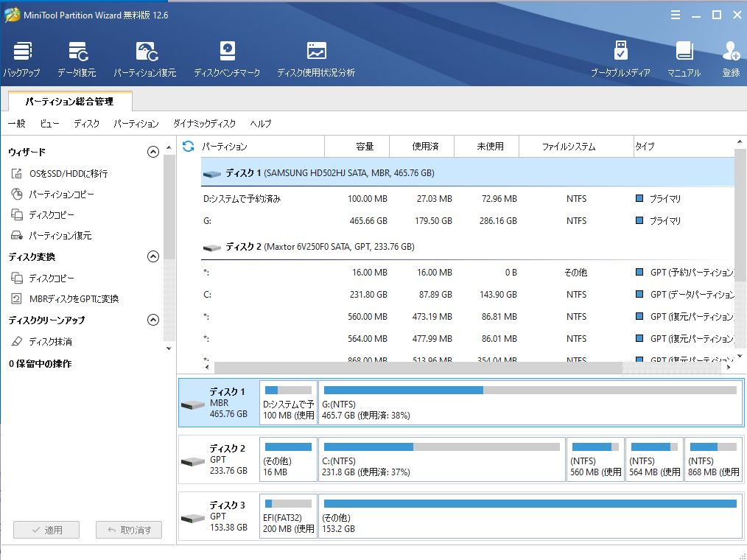
Task: Sort by the 使用済 column header
Action: 421,147
